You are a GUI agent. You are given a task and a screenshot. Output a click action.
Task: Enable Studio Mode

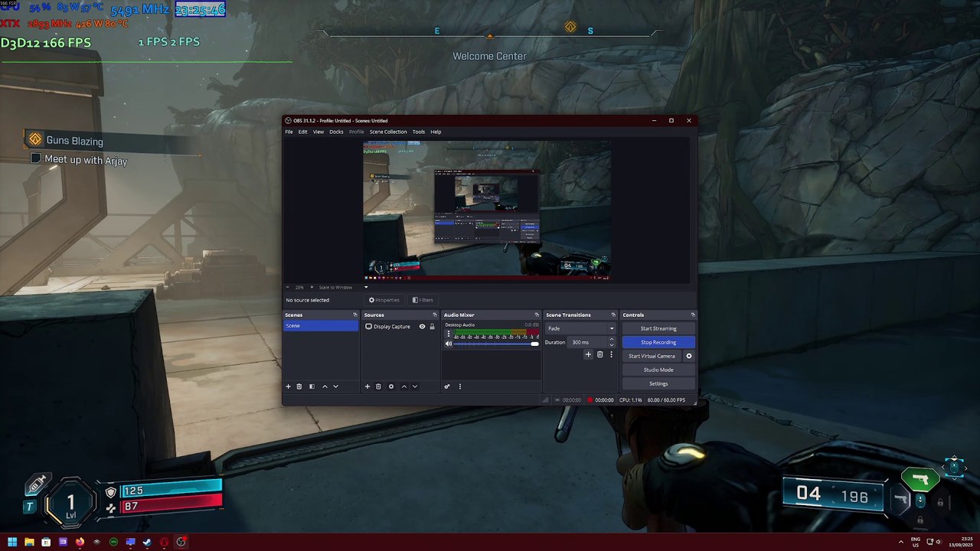(x=658, y=370)
